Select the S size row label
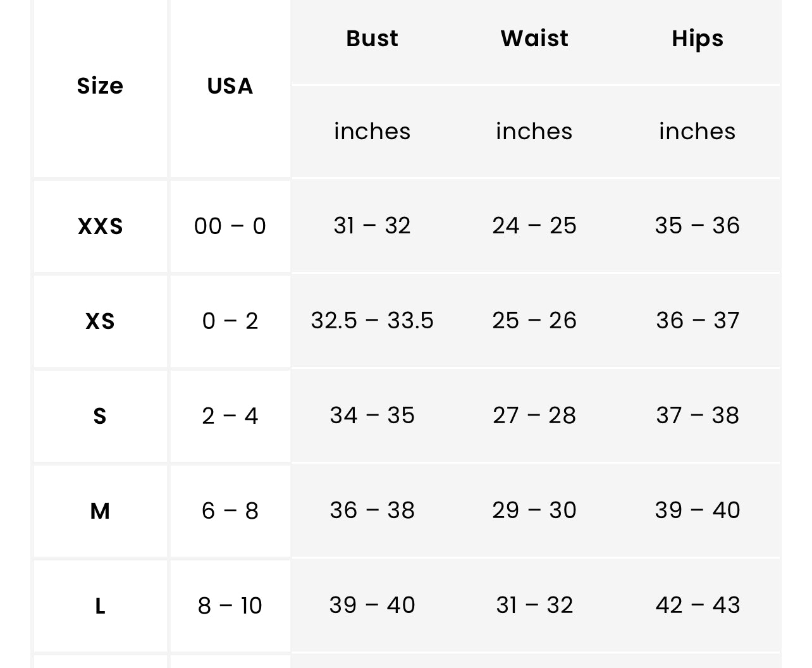The height and width of the screenshot is (668, 812). point(100,416)
